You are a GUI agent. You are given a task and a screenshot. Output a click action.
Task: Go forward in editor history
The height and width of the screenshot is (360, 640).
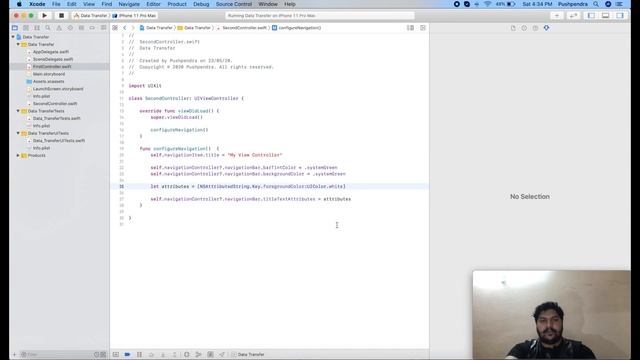coord(133,28)
